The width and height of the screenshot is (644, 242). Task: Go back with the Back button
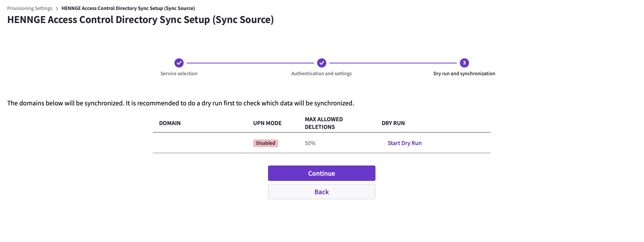point(321,192)
